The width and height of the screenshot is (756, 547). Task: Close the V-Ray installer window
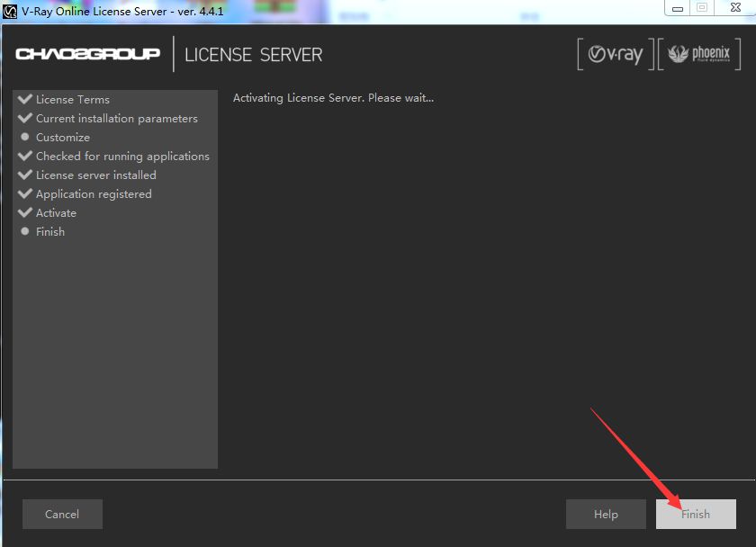[x=735, y=8]
